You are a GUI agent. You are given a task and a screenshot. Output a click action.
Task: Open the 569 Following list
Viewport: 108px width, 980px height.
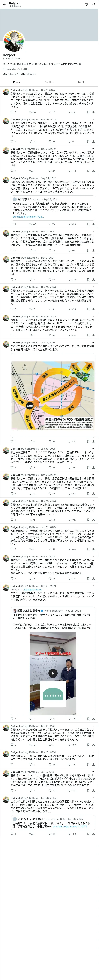tap(10, 74)
